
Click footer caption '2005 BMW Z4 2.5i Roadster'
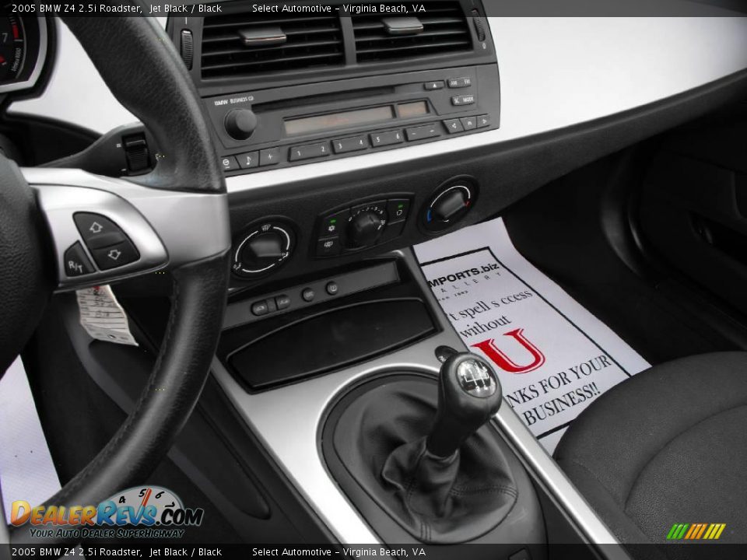[77, 552]
